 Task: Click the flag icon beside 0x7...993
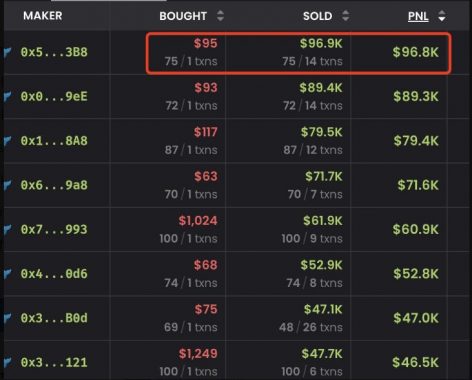click(7, 230)
